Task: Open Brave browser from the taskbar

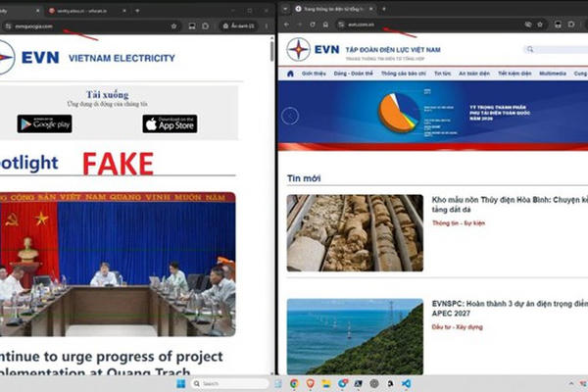Action: click(x=310, y=384)
